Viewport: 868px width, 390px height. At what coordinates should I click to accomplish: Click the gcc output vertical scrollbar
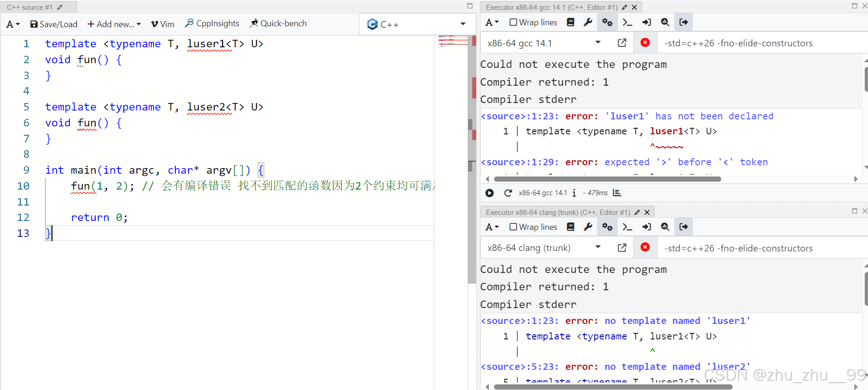(865, 80)
